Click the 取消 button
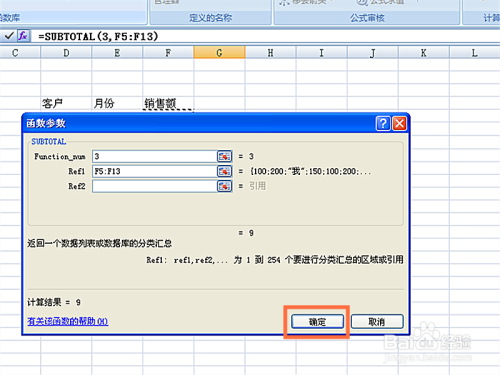This screenshot has width=500, height=375. coord(377,322)
